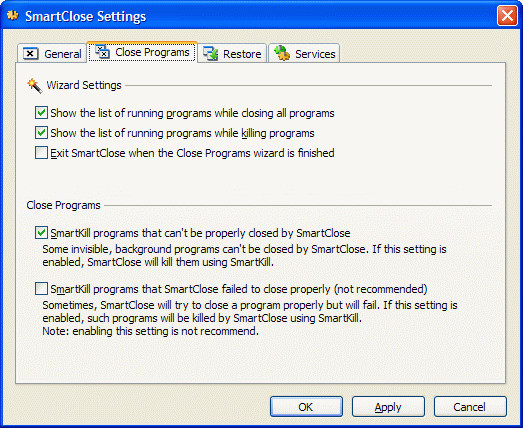Select the Close Programs tab
The image size is (523, 428).
tap(142, 52)
